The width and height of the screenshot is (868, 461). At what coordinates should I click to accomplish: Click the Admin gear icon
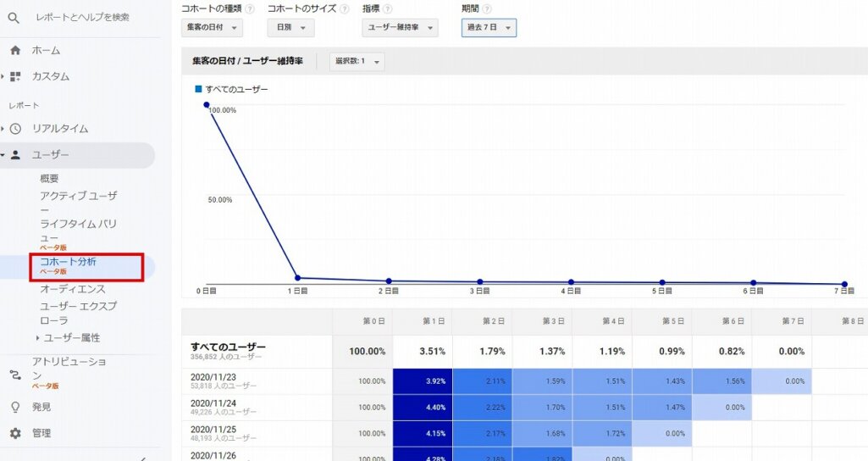coord(15,433)
